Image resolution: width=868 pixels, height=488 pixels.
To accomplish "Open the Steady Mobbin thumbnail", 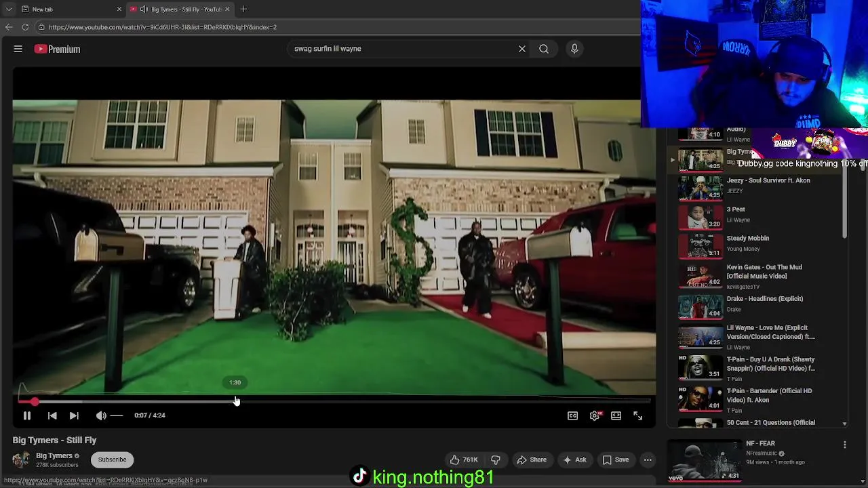I will (x=701, y=246).
